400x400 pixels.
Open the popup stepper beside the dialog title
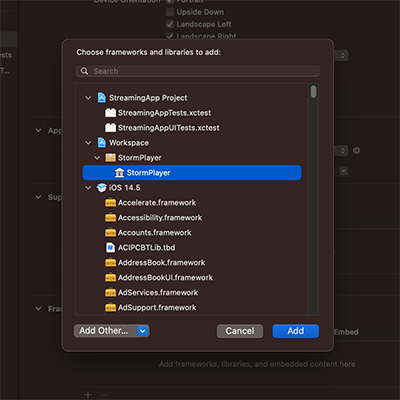(343, 55)
